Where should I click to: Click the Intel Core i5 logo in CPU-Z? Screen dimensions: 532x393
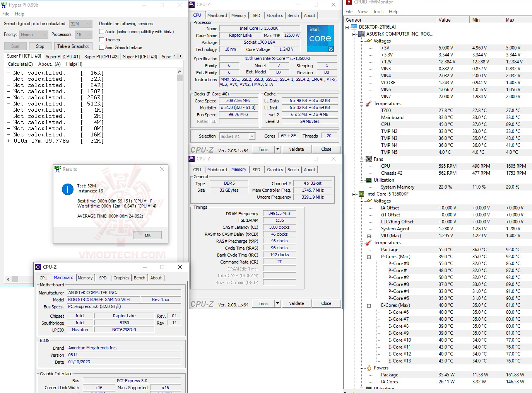pos(320,39)
